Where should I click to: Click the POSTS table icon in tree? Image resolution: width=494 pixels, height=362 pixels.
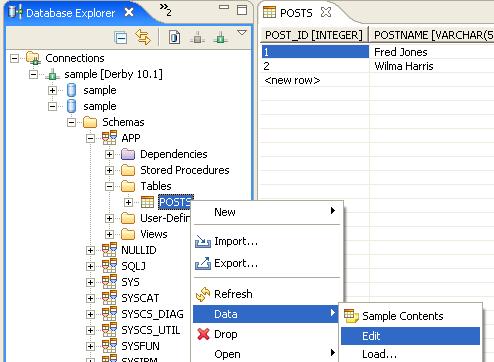click(x=147, y=202)
